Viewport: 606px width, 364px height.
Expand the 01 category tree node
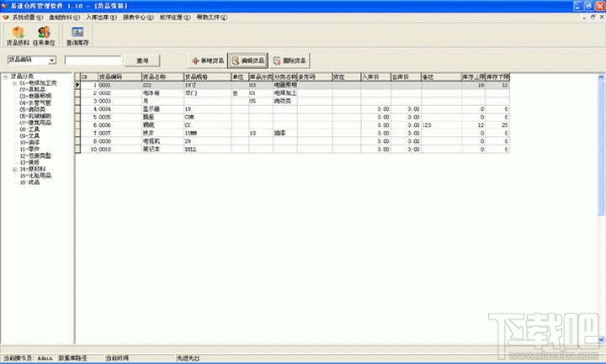click(x=14, y=83)
